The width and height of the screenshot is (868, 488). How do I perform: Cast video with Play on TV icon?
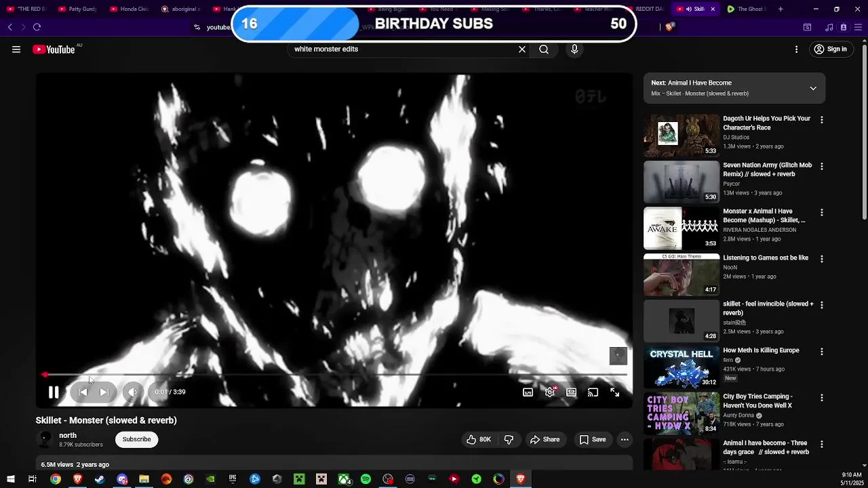593,392
